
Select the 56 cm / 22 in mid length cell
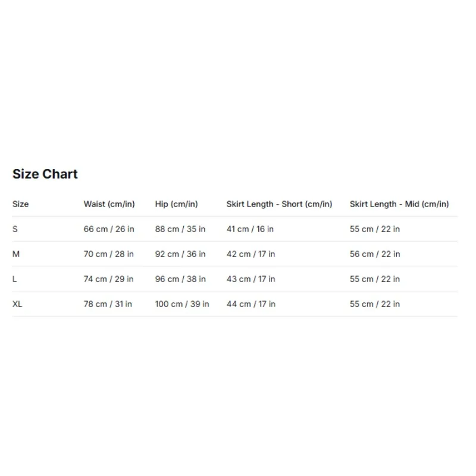(375, 254)
